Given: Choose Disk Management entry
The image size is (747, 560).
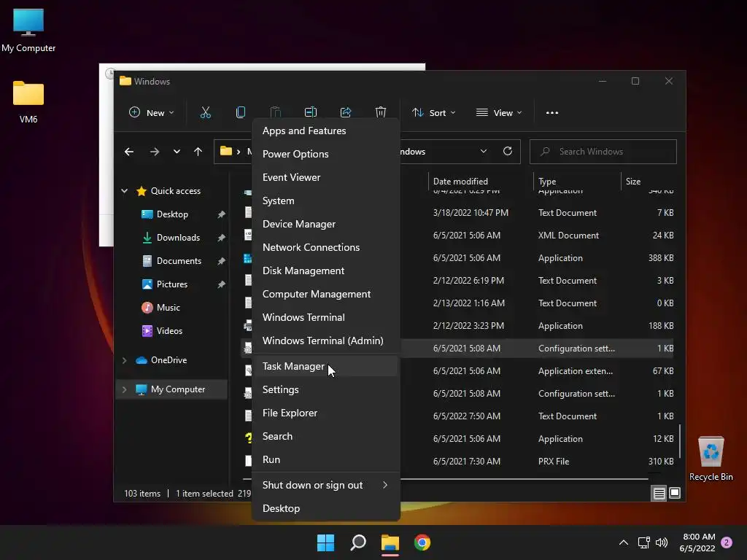Looking at the screenshot, I should 325,271.
